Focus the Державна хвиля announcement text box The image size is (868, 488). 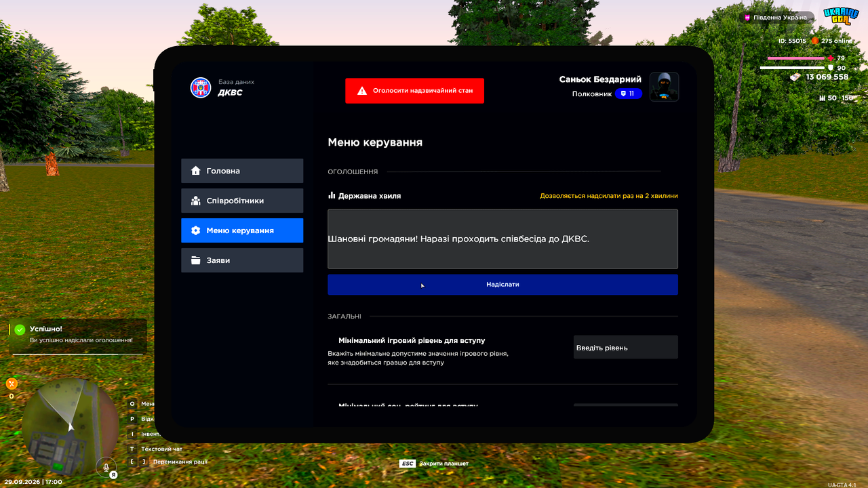(502, 239)
